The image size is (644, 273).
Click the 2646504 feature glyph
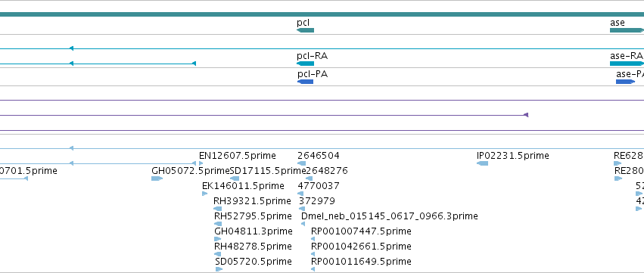pos(301,163)
